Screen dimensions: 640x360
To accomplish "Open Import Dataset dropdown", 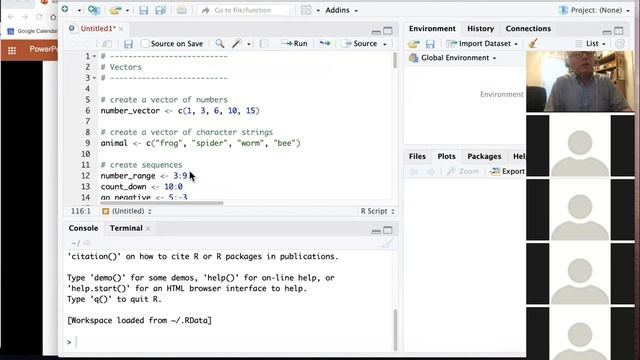I will point(482,44).
